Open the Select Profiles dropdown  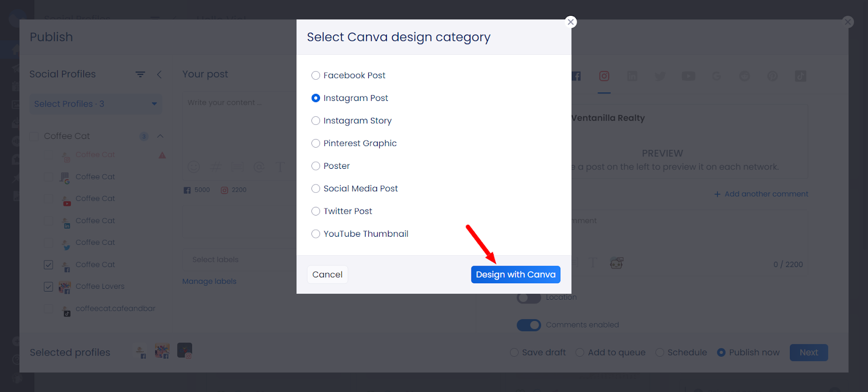coord(95,104)
